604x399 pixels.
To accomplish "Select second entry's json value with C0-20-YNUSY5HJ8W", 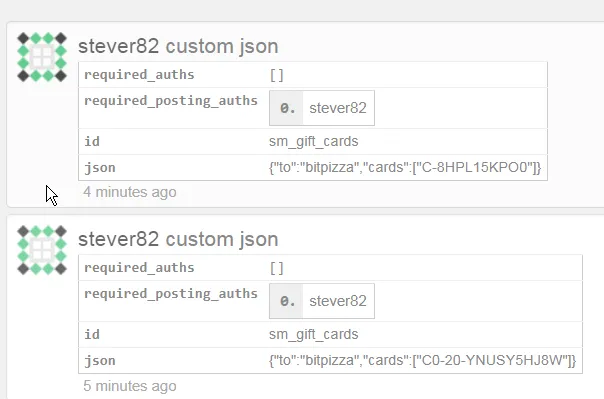I will 423,360.
